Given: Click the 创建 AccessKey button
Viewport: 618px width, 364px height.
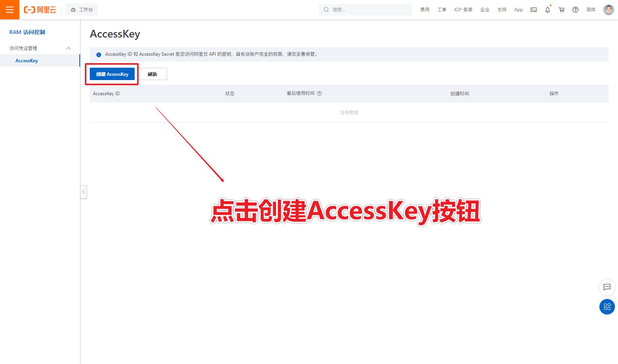Looking at the screenshot, I should click(112, 74).
